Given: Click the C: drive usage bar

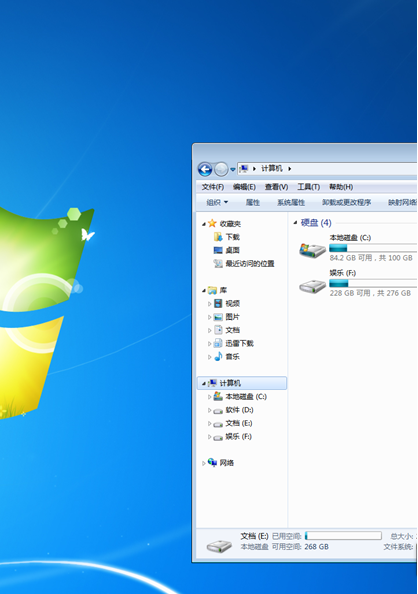Looking at the screenshot, I should tap(373, 248).
